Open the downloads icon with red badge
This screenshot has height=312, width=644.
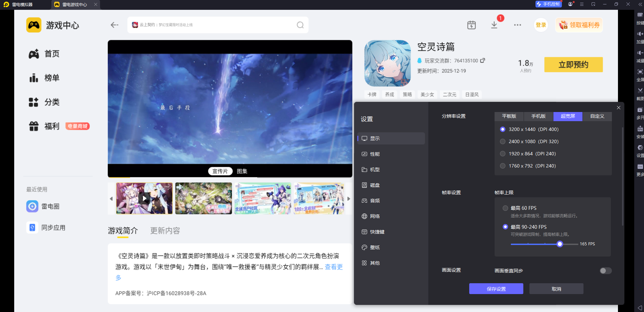(x=494, y=25)
